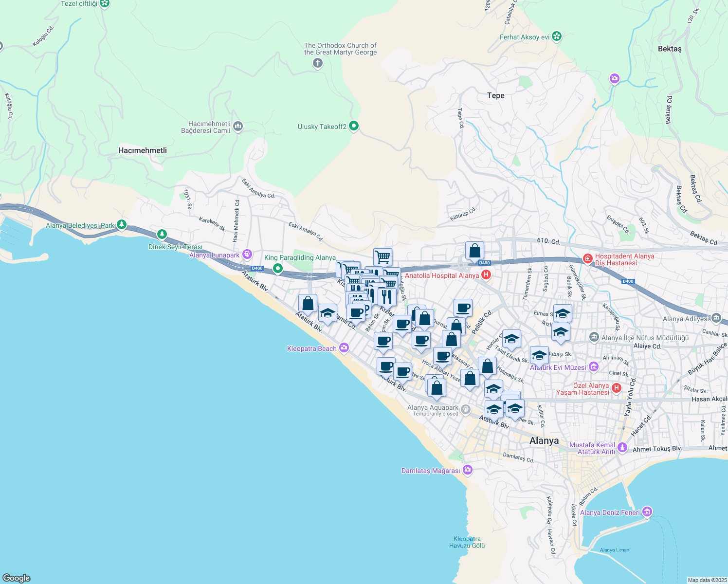The height and width of the screenshot is (584, 728).
Task: Click the Enişoğlu Cd. street label
Action: tap(618, 224)
